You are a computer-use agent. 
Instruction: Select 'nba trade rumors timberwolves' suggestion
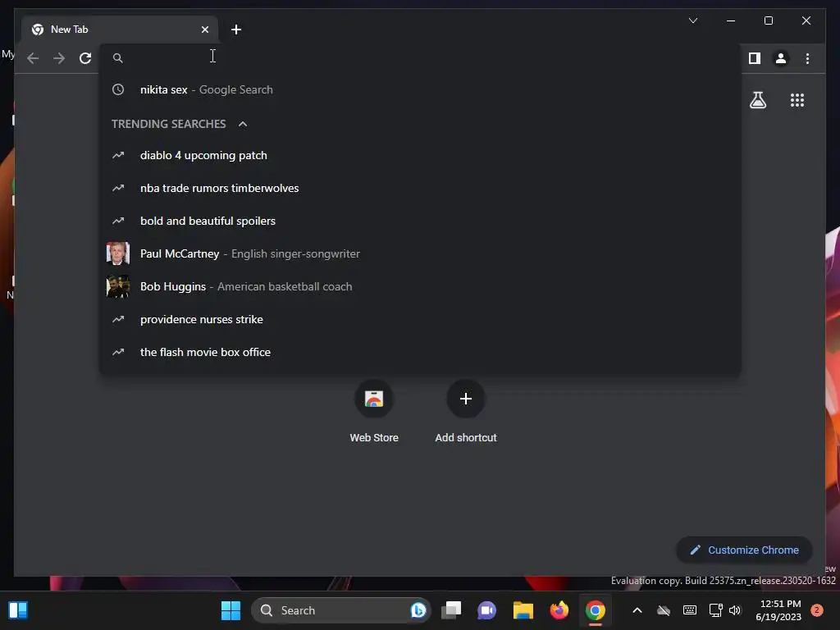point(420,188)
